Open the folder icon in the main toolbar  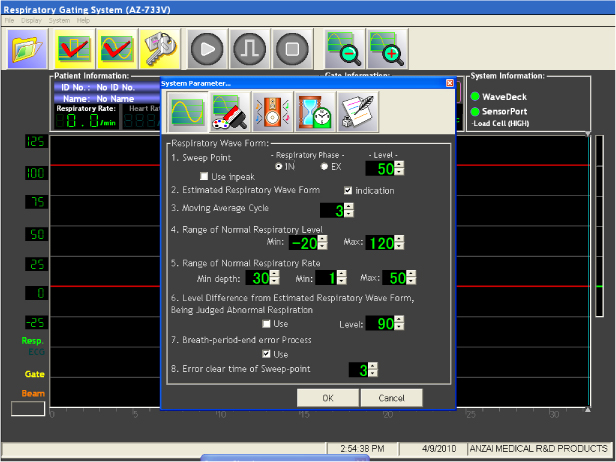point(28,48)
